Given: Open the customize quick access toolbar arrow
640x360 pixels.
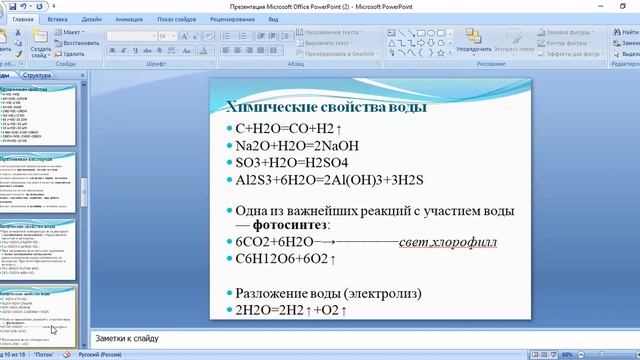Looking at the screenshot, I should click(54, 7).
